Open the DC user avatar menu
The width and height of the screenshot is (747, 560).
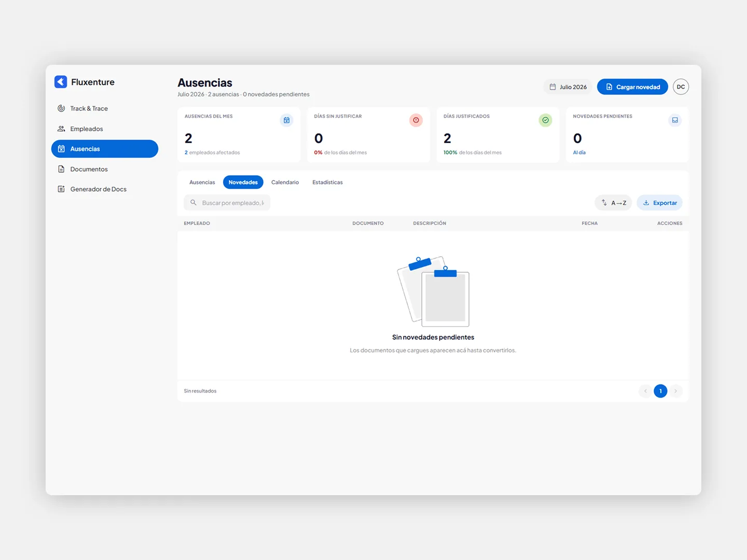point(681,87)
